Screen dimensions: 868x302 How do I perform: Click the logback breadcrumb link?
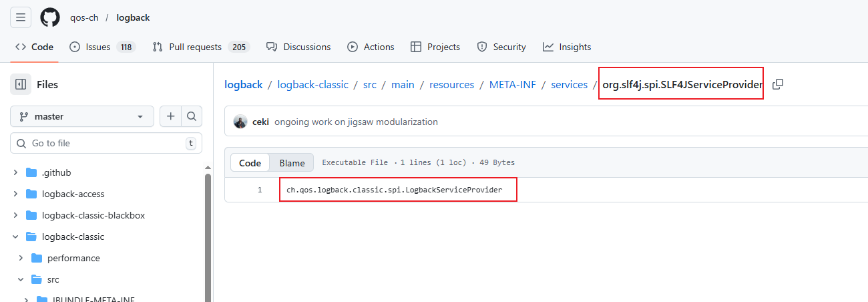click(243, 85)
